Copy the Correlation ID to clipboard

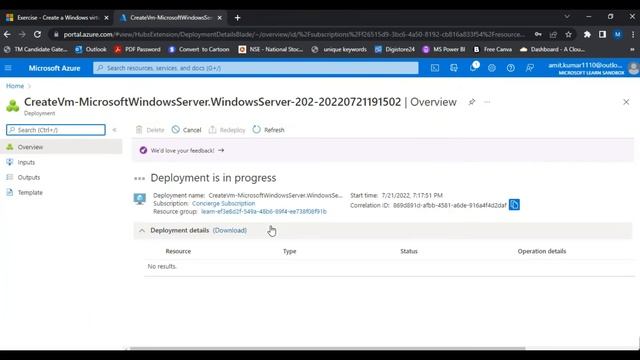(x=514, y=204)
